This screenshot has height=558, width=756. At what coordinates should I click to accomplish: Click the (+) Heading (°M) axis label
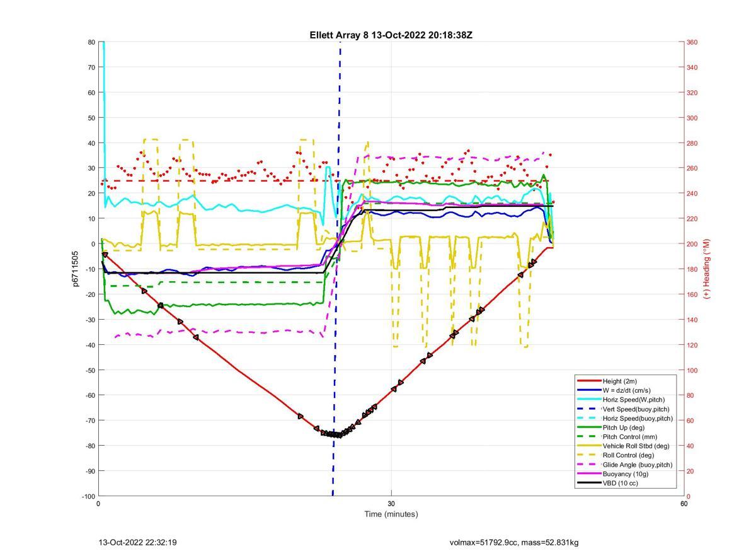706,269
